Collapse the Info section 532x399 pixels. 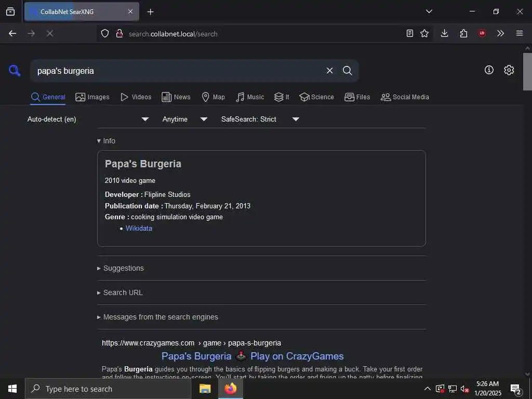[106, 141]
